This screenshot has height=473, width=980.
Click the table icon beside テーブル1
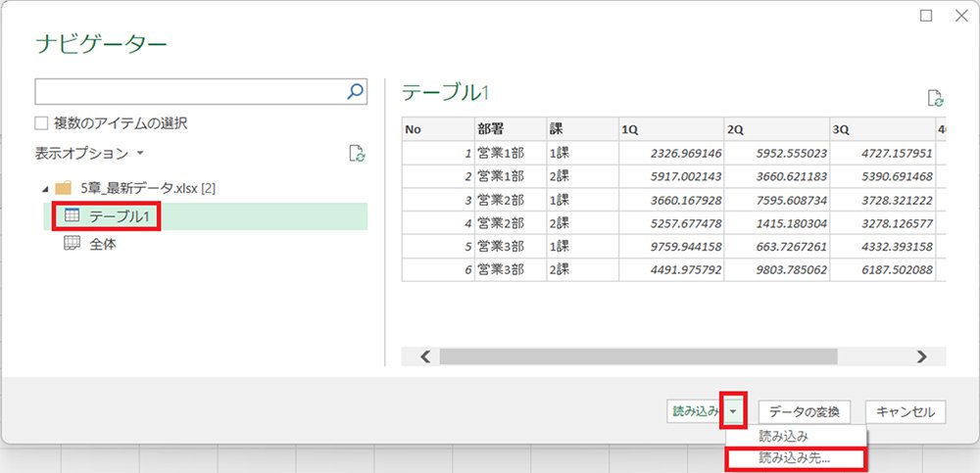click(73, 216)
